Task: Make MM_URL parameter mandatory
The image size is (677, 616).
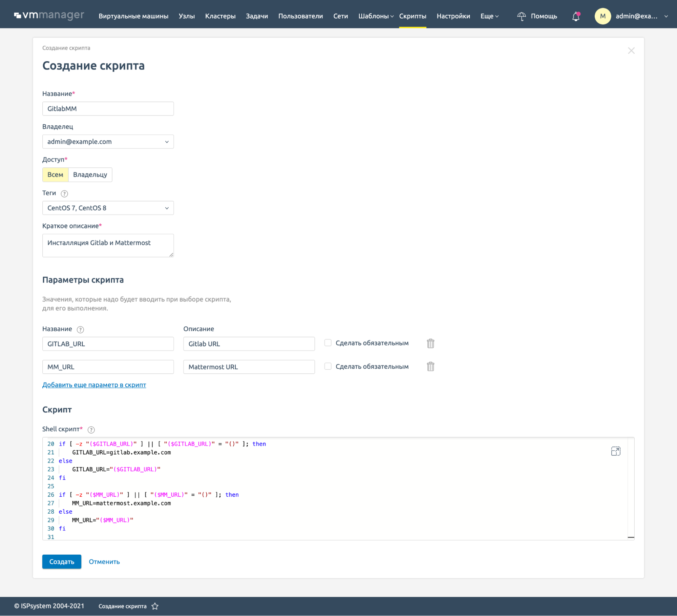Action: pos(327,366)
